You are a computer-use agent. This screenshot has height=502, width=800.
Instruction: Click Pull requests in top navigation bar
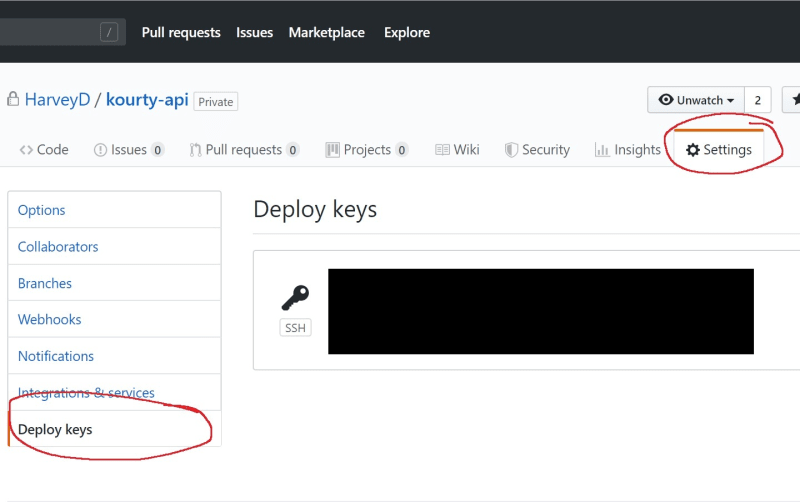point(181,33)
